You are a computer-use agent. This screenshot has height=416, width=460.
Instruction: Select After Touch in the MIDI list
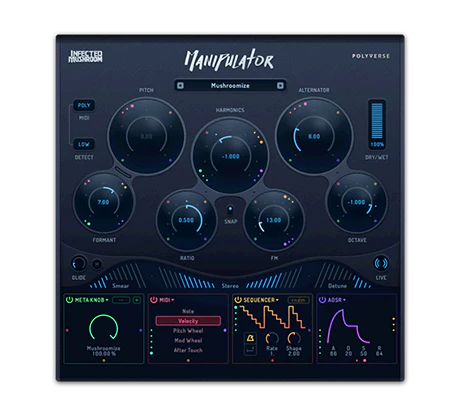coord(188,350)
